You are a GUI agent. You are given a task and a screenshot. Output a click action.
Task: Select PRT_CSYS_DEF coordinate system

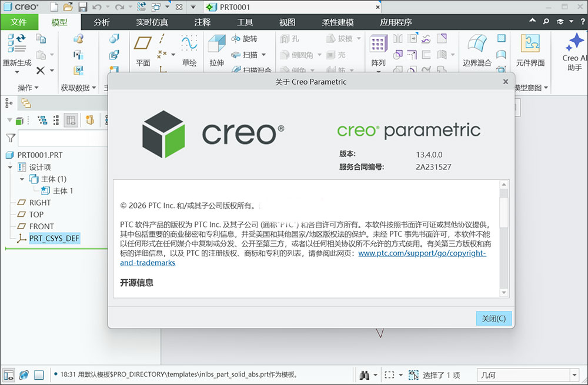coord(54,239)
